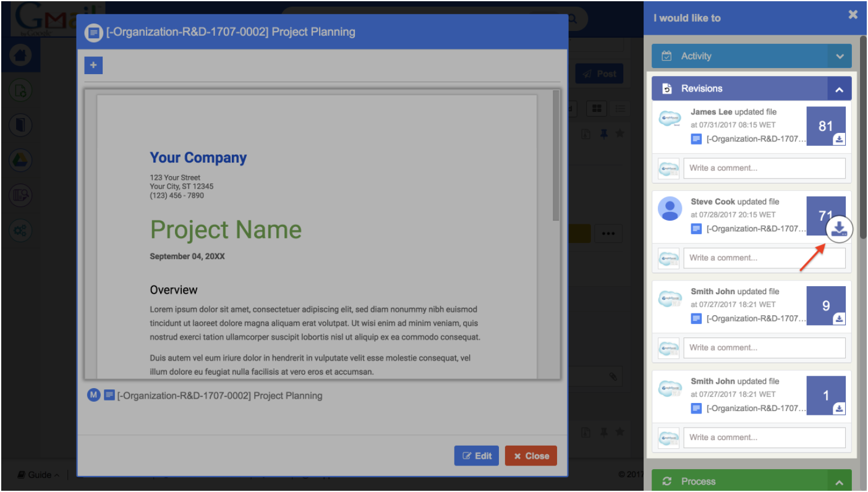The height and width of the screenshot is (492, 868).
Task: Click the Edit button in the dialog
Action: (x=477, y=456)
